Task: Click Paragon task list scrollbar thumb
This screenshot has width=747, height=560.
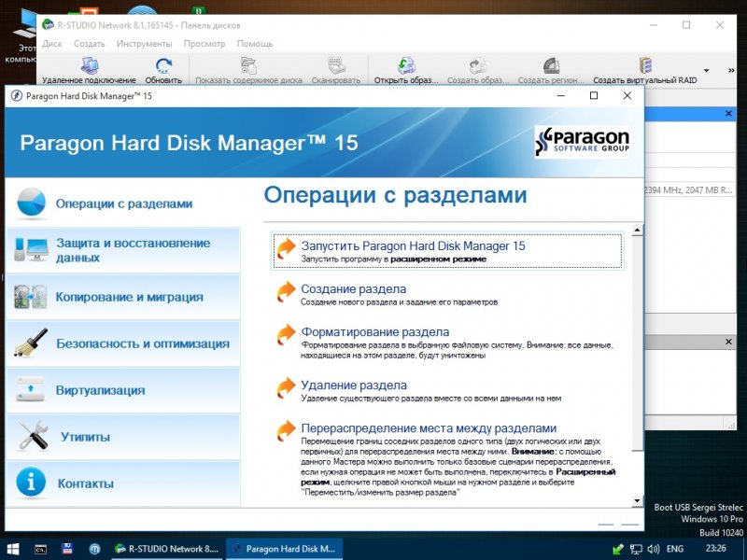Action: pos(637,343)
